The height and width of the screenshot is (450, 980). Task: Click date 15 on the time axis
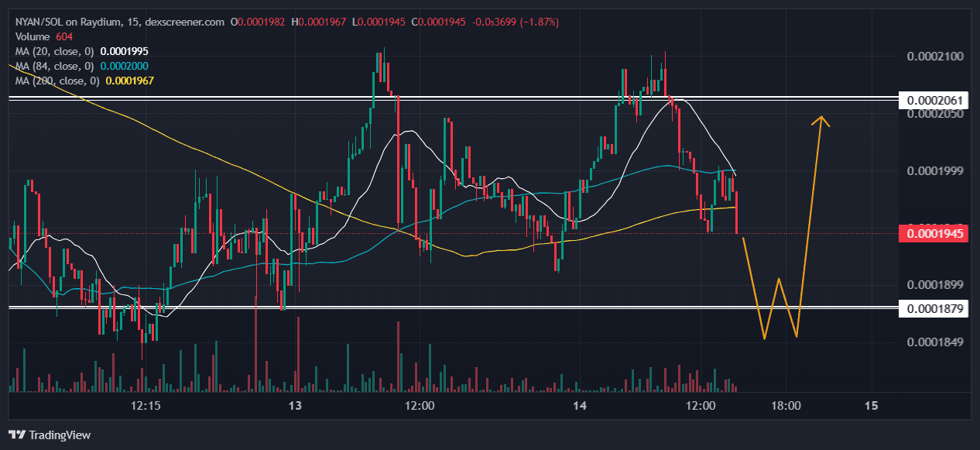pyautogui.click(x=870, y=406)
